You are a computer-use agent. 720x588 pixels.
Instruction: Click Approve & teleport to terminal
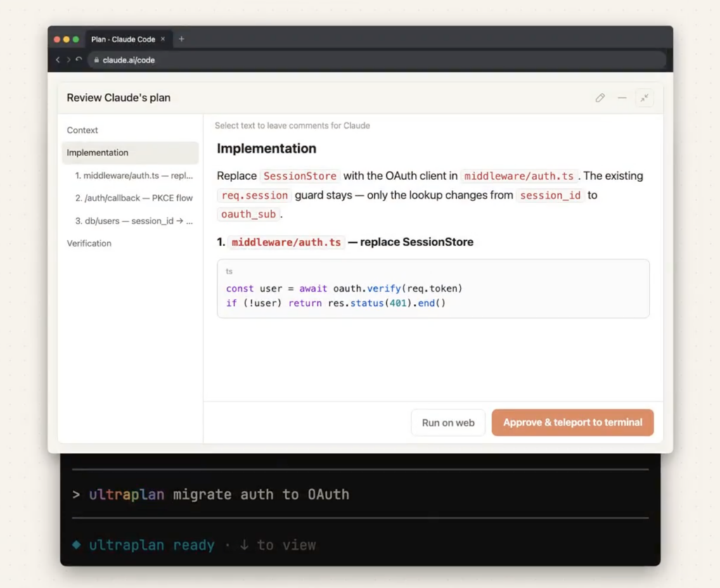pyautogui.click(x=572, y=423)
